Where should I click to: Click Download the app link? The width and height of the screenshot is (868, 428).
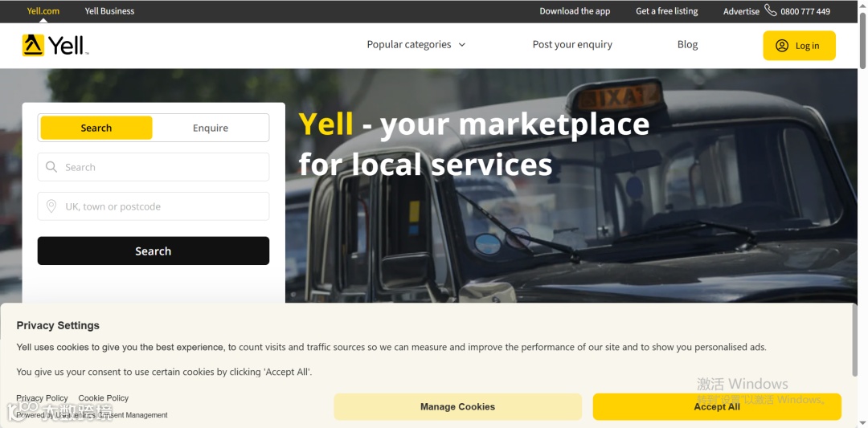(x=575, y=11)
